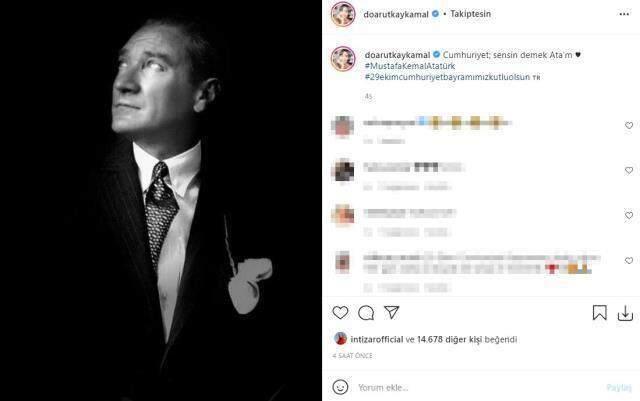Like the first comment
This screenshot has width=640, height=401.
coord(629,126)
